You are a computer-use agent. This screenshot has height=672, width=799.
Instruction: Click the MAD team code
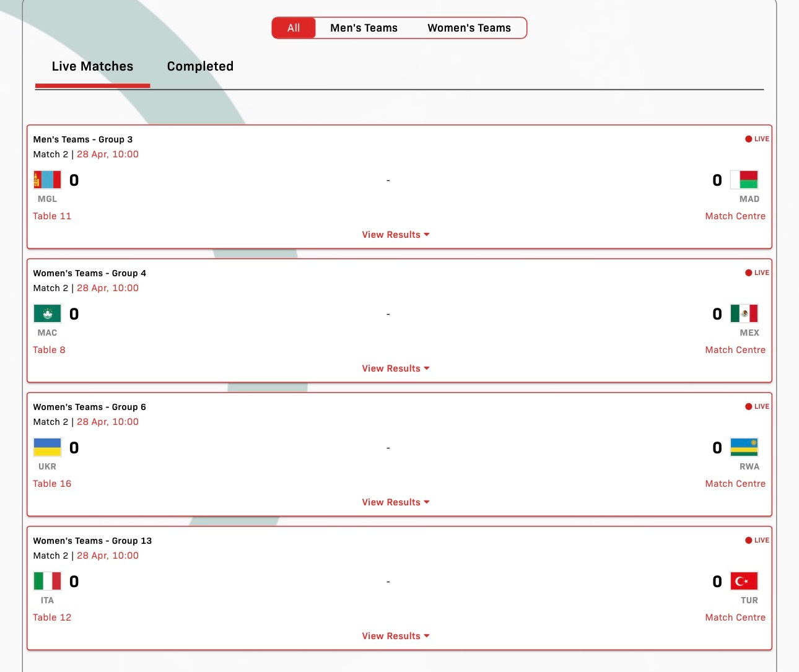pos(749,199)
